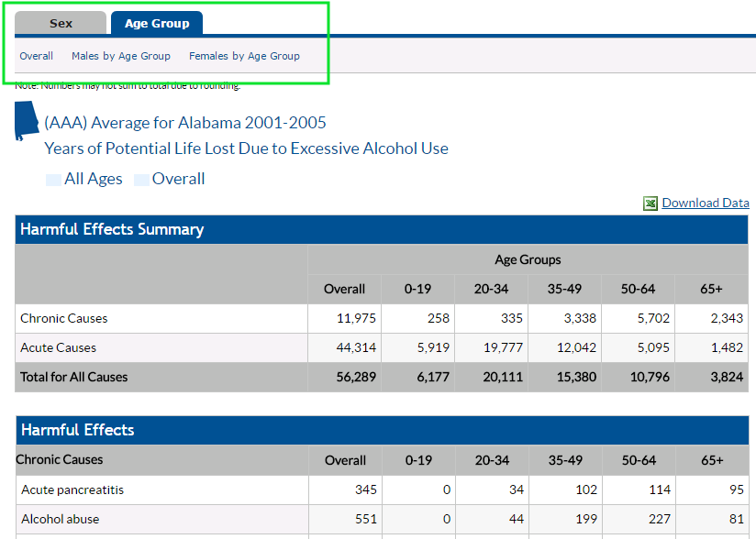Viewport: 756px width, 539px height.
Task: Select Alcohol abuse overall value 551
Action: (366, 519)
